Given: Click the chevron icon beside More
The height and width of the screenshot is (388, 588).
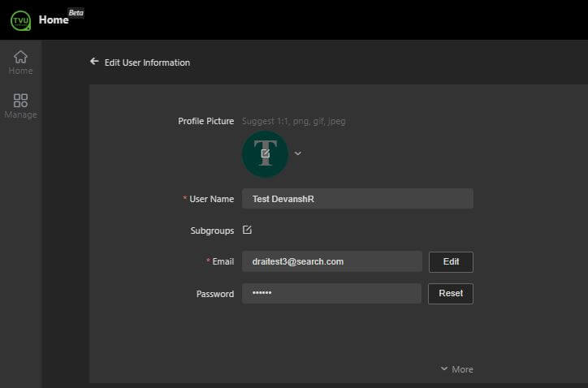Looking at the screenshot, I should 443,369.
